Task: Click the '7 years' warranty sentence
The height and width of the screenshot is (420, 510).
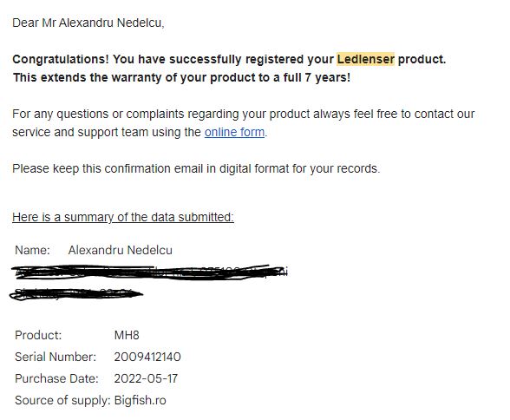Action: tap(181, 77)
